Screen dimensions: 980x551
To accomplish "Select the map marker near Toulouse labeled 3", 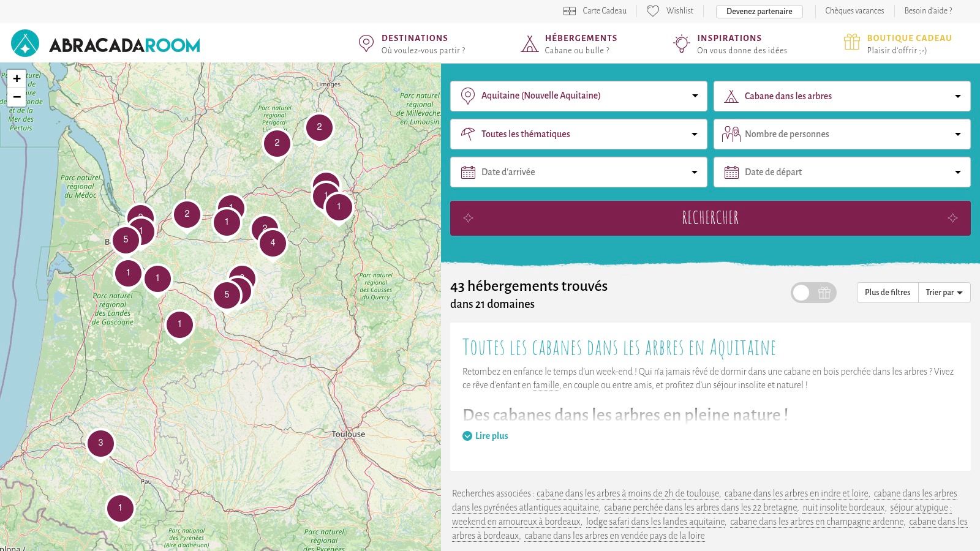I will coord(100,443).
